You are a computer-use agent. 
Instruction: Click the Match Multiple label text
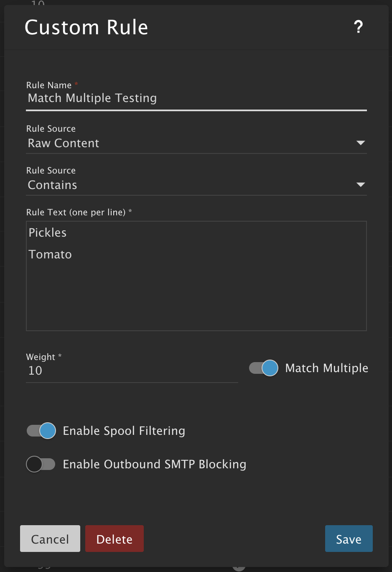pos(326,368)
